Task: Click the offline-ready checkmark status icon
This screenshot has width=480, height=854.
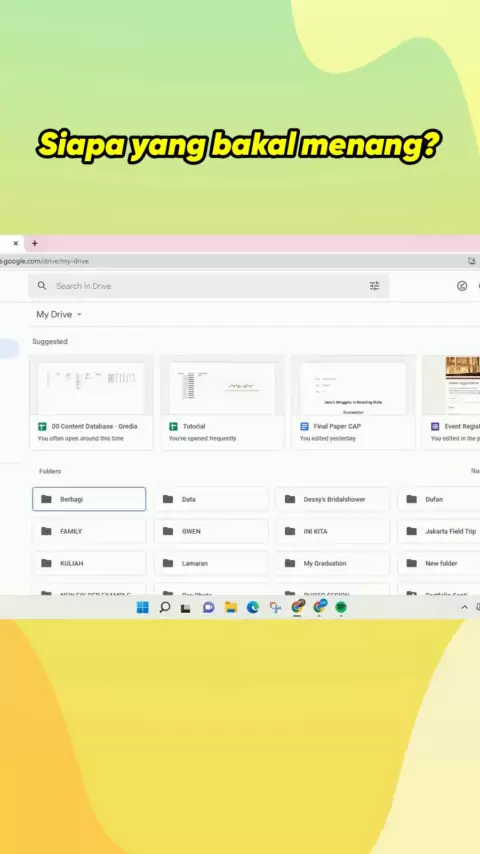Action: point(462,286)
